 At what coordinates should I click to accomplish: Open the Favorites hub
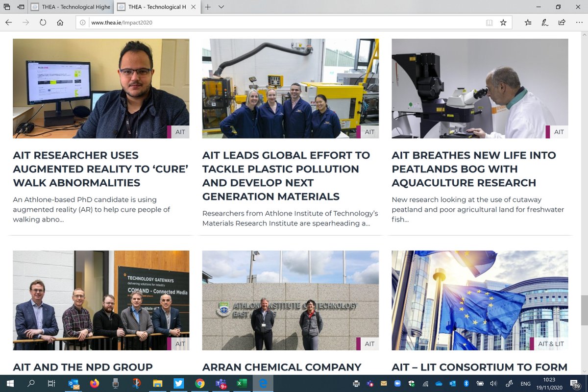[528, 22]
